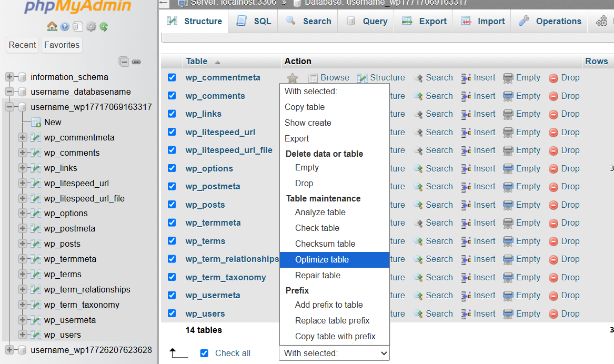Uncheck the wp_litespeed_url checkbox
614x364 pixels.
(172, 132)
